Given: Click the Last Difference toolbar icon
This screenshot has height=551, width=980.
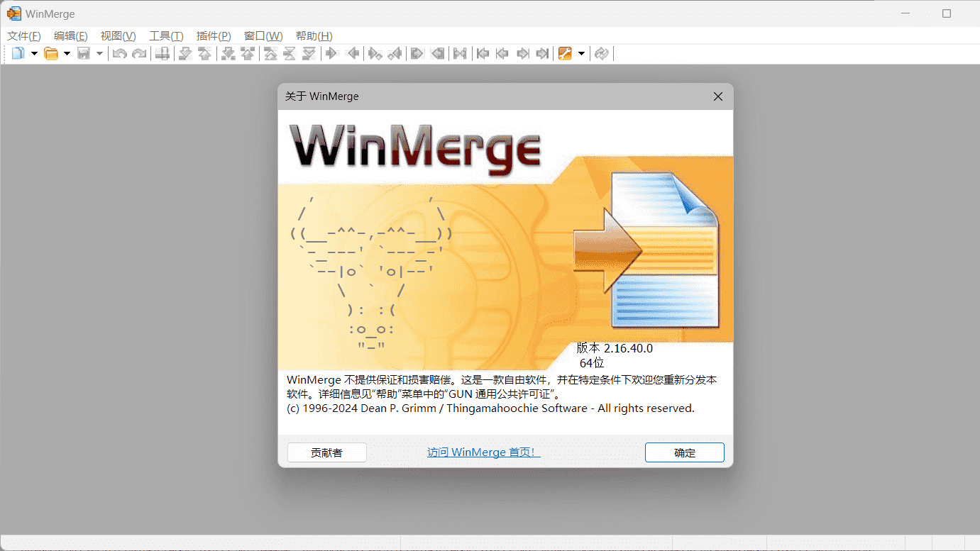Looking at the screenshot, I should [309, 53].
